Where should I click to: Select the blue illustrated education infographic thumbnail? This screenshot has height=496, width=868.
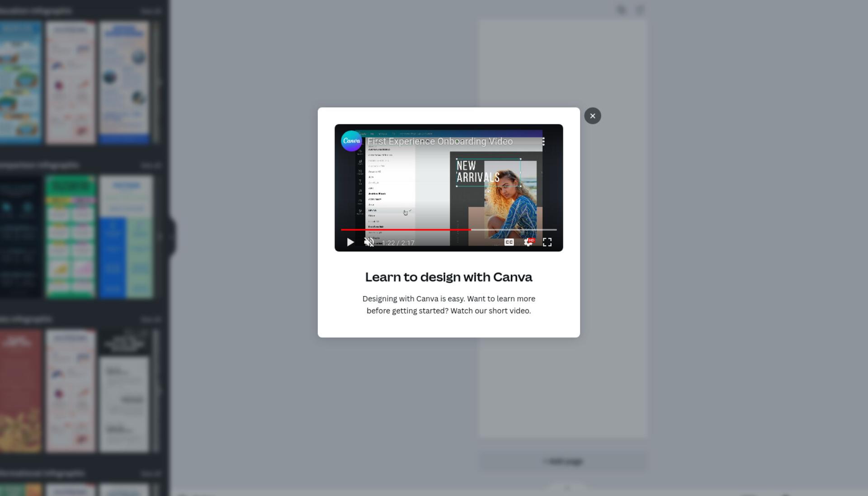[20, 83]
